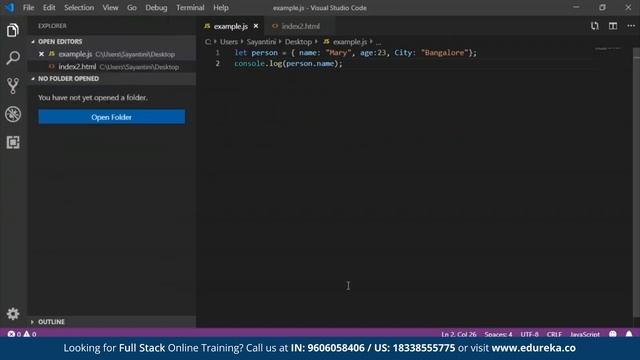Image resolution: width=640 pixels, height=360 pixels.
Task: Click the VS Code logo icon
Action: [9, 7]
